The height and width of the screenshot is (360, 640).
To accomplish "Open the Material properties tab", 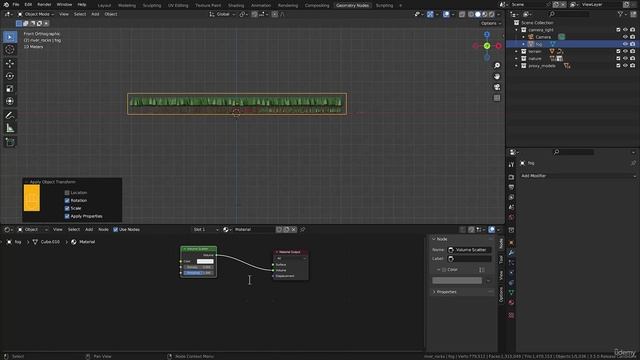I will point(511,302).
